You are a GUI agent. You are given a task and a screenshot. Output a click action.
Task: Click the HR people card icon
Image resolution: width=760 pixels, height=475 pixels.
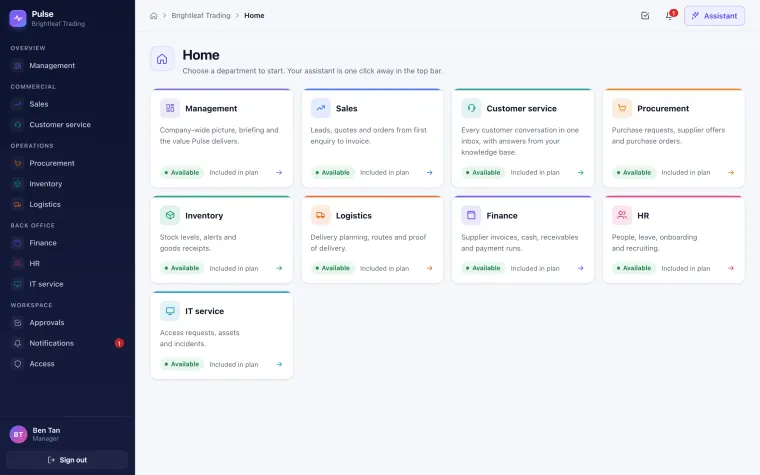[622, 215]
